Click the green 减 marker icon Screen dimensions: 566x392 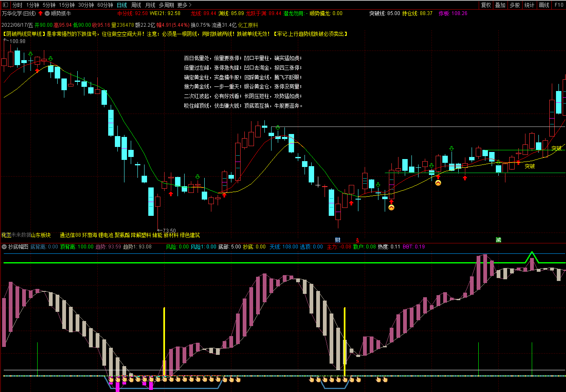point(498,240)
